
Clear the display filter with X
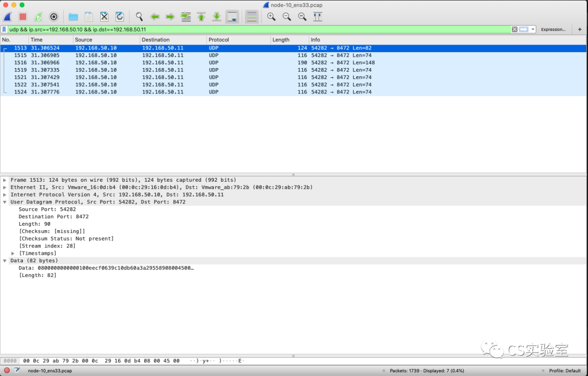click(x=514, y=29)
